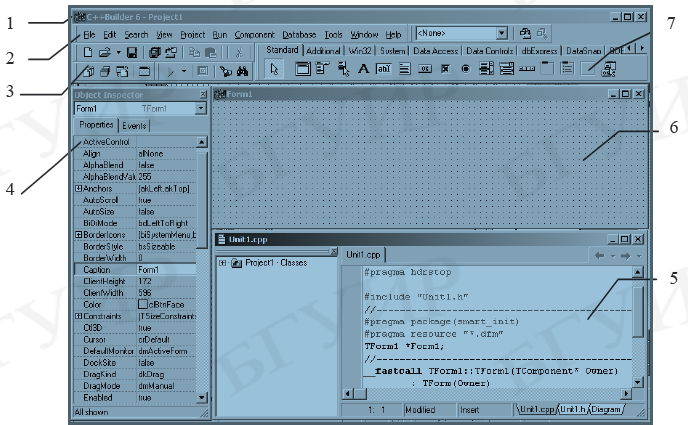
Task: Close the class explorer pane
Action: (x=333, y=251)
